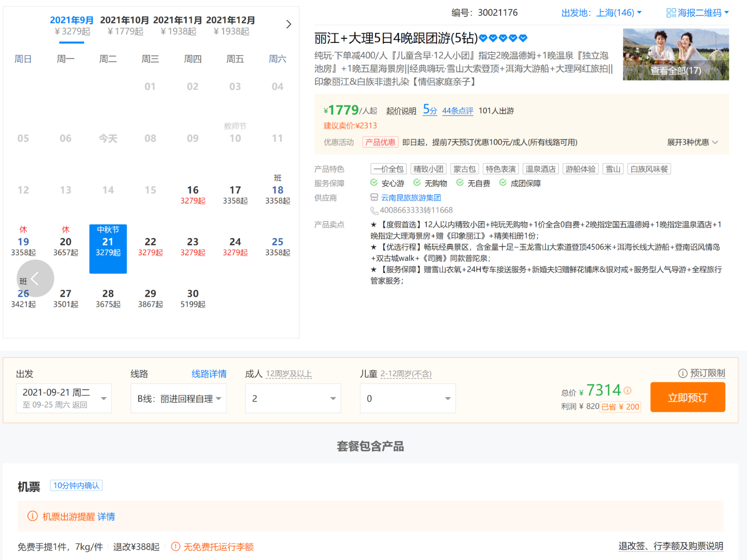The width and height of the screenshot is (747, 560).
Task: Click the 机票出游提醒 warning icon
Action: tap(32, 516)
